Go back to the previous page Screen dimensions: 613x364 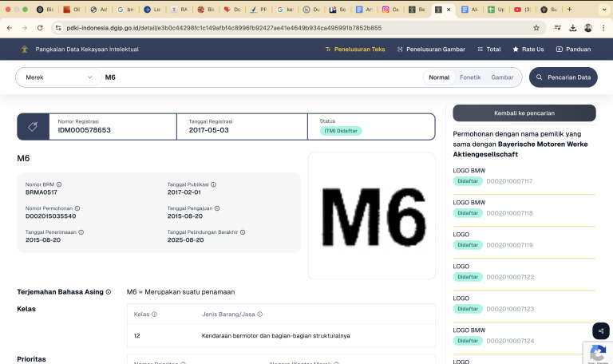10,28
